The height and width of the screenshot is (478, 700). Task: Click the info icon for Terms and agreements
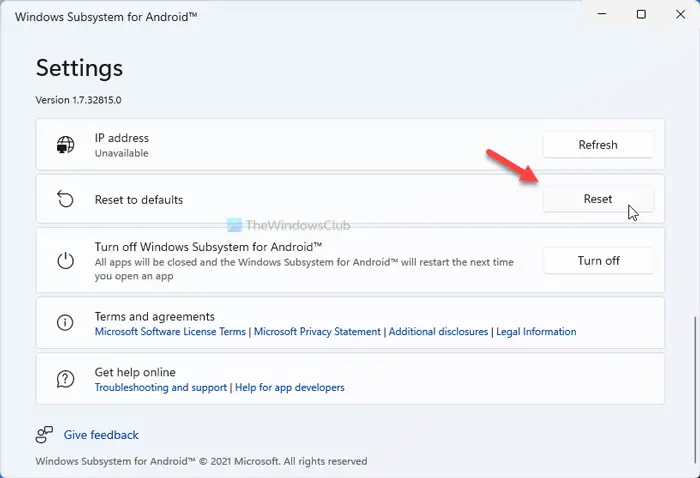point(65,322)
